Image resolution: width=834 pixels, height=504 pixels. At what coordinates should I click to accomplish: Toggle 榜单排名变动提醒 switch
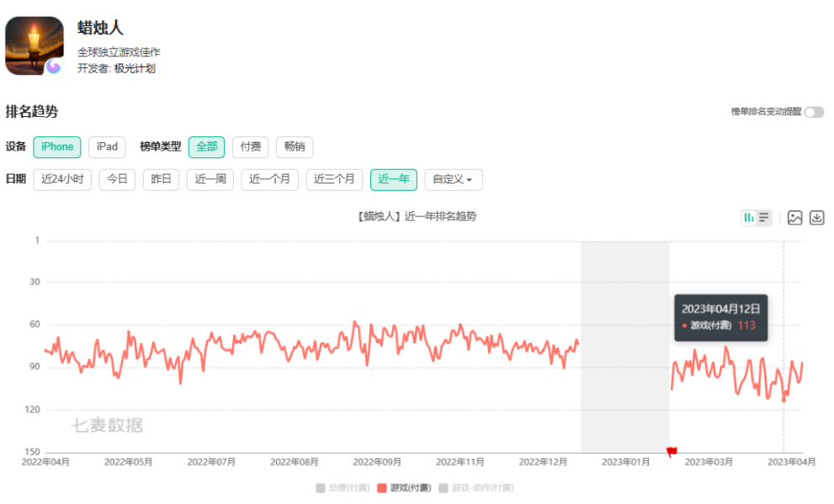pos(814,112)
